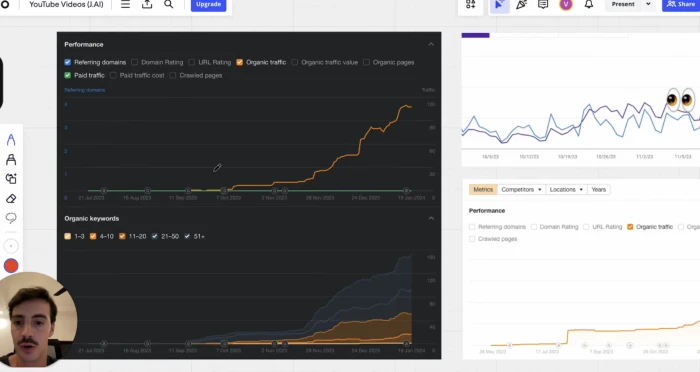
Task: Open the apps and integrations icon
Action: 471,4
